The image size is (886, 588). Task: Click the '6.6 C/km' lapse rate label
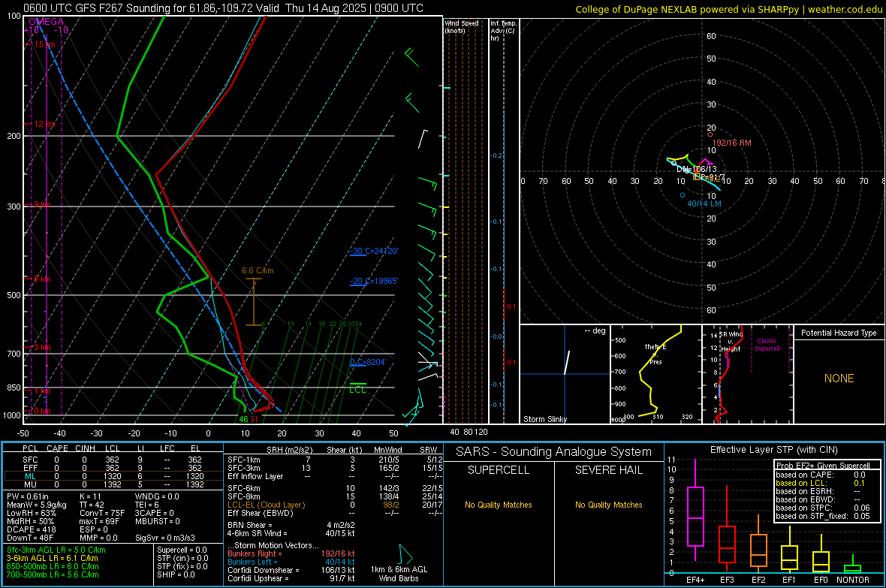[x=258, y=270]
